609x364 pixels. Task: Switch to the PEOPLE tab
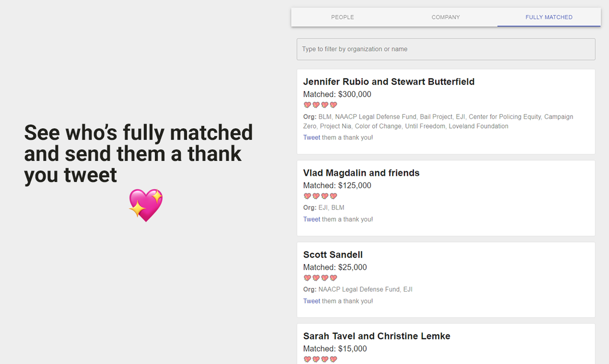[x=342, y=17]
